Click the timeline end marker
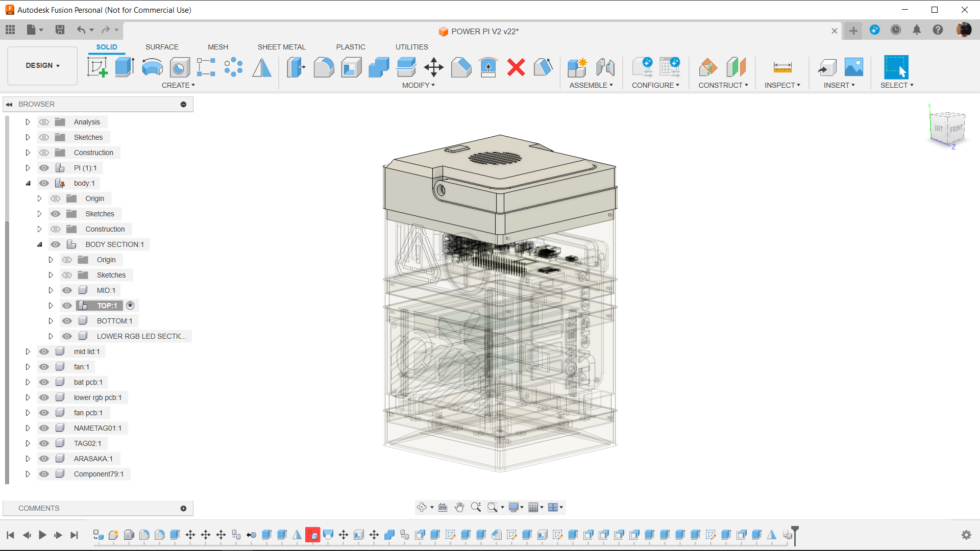Image resolution: width=980 pixels, height=551 pixels. click(x=795, y=535)
